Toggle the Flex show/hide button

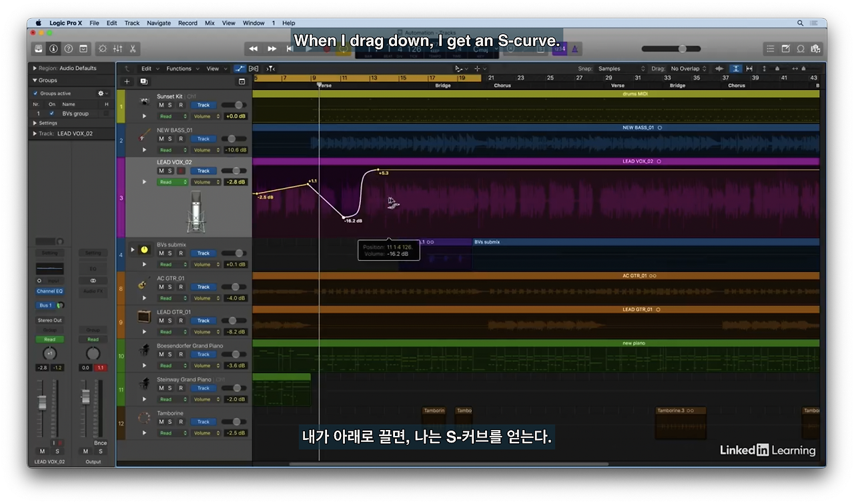coord(254,69)
